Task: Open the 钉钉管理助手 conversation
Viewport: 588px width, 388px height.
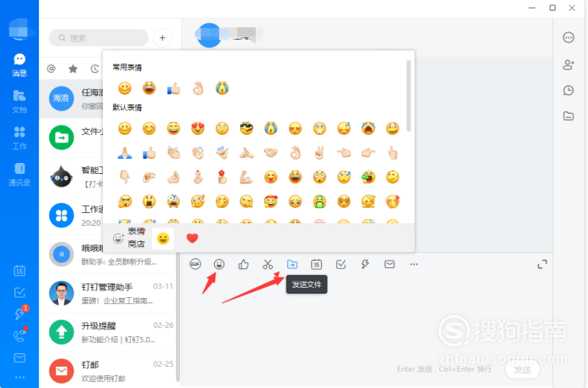Action: coord(110,293)
